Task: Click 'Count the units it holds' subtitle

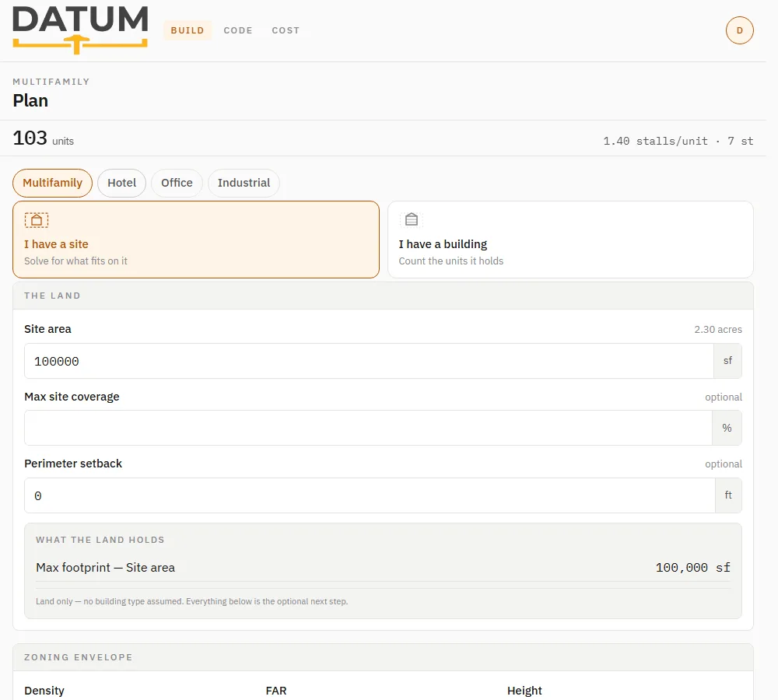Action: click(x=451, y=261)
